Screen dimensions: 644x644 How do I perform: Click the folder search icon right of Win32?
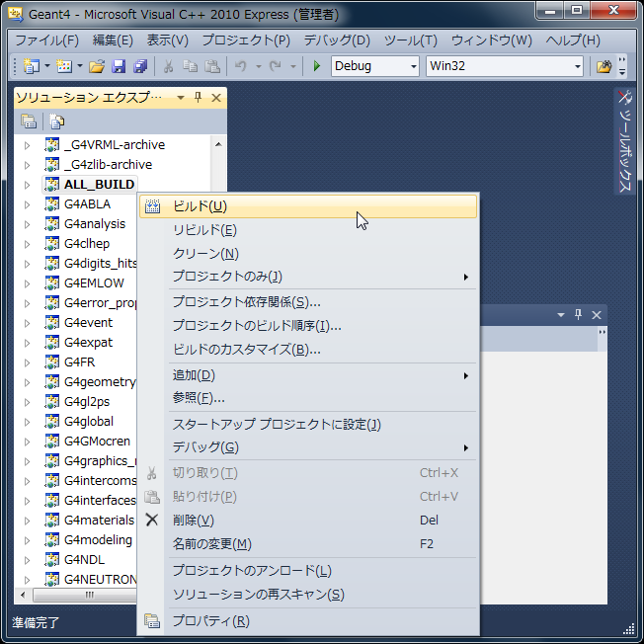coord(604,66)
